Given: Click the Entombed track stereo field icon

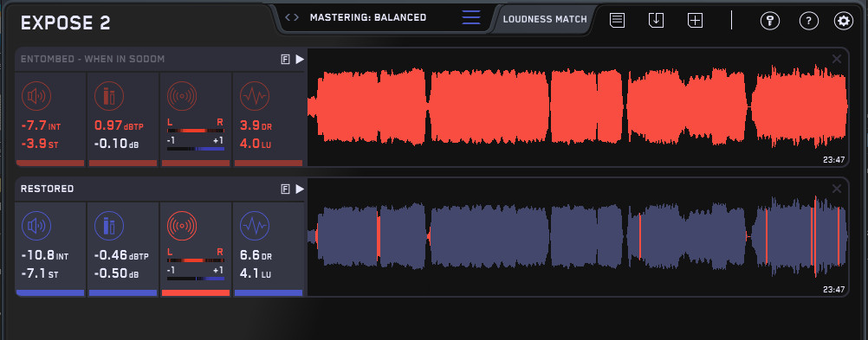Looking at the screenshot, I should pos(182,97).
